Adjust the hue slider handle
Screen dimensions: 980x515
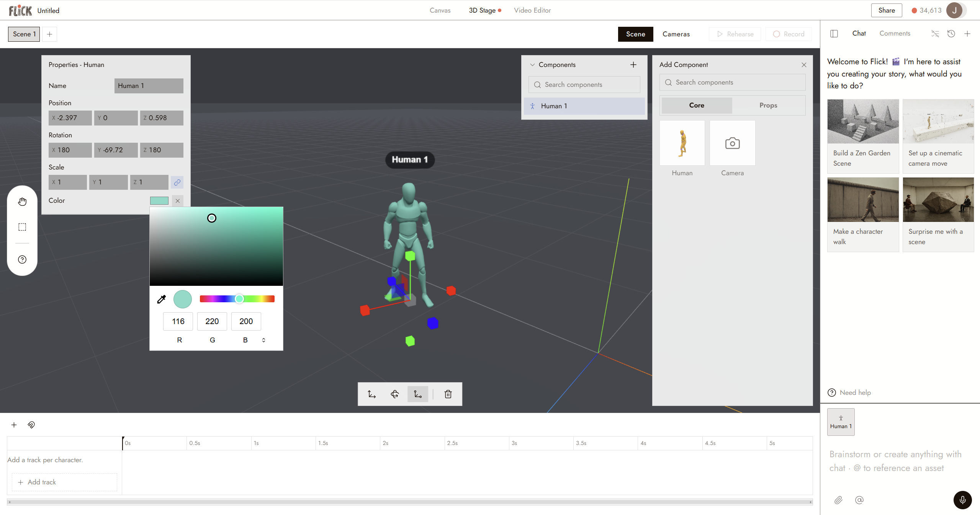tap(239, 299)
